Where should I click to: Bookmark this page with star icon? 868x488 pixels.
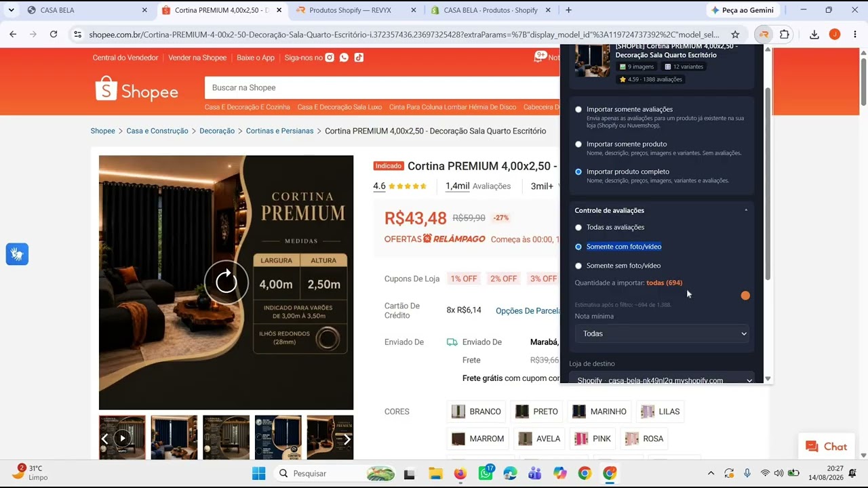point(735,35)
